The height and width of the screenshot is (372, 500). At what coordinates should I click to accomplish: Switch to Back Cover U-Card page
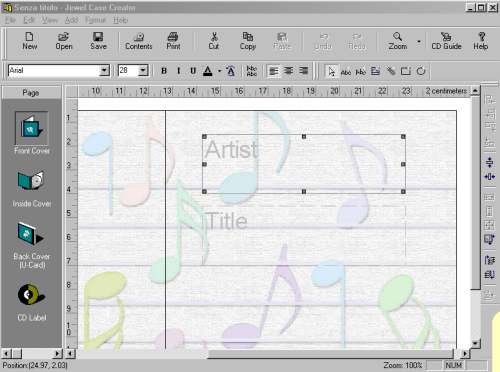click(x=30, y=234)
